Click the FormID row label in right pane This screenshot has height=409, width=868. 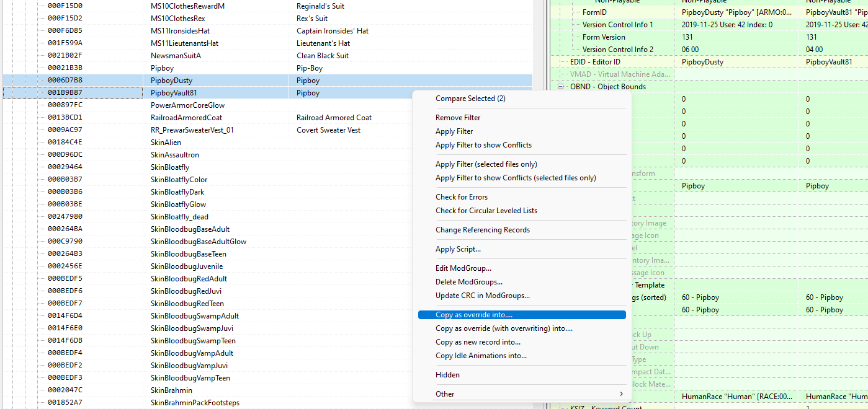[594, 12]
